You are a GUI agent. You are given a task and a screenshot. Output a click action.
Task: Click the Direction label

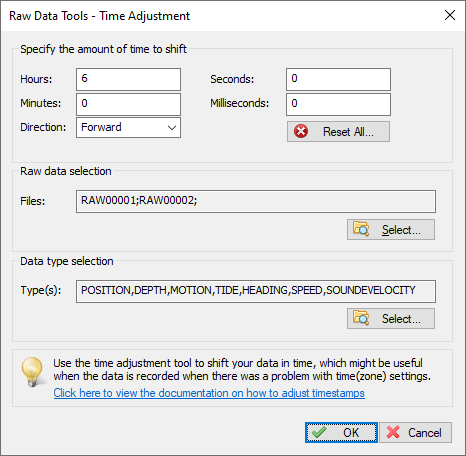[x=43, y=127]
